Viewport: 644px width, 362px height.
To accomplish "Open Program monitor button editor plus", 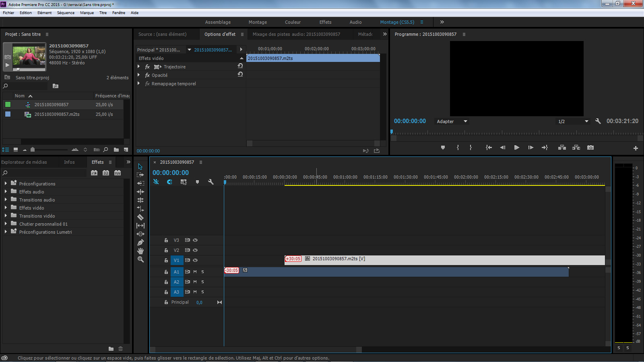I will click(636, 148).
